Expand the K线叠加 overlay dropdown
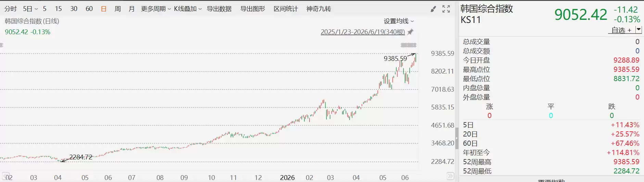The height and width of the screenshot is (182, 644). point(188,9)
